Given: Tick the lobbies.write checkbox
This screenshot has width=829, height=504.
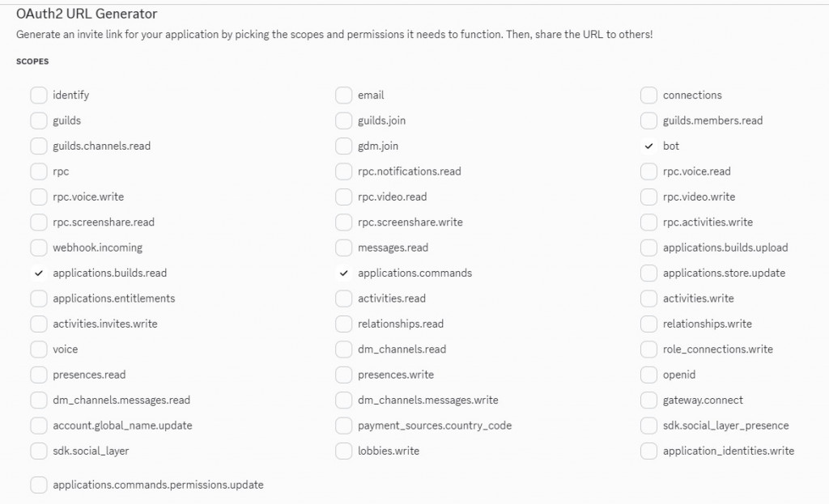Looking at the screenshot, I should point(344,451).
